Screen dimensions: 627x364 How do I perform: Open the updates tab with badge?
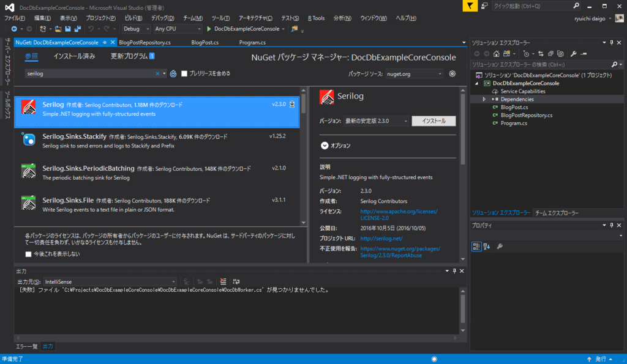(132, 56)
